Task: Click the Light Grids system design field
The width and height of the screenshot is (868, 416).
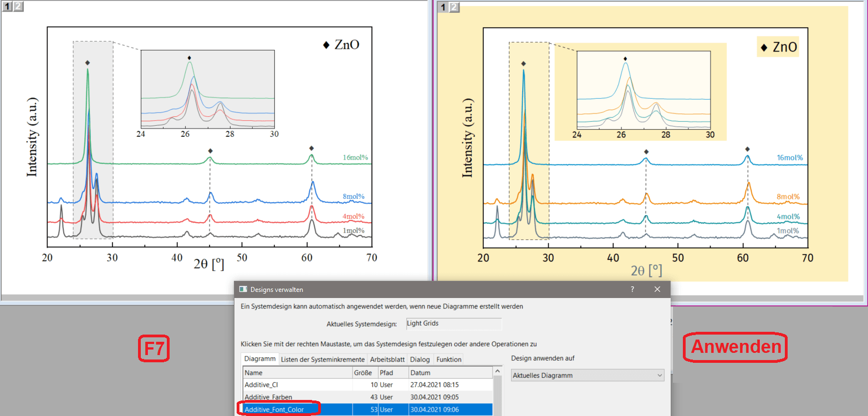Action: point(453,323)
